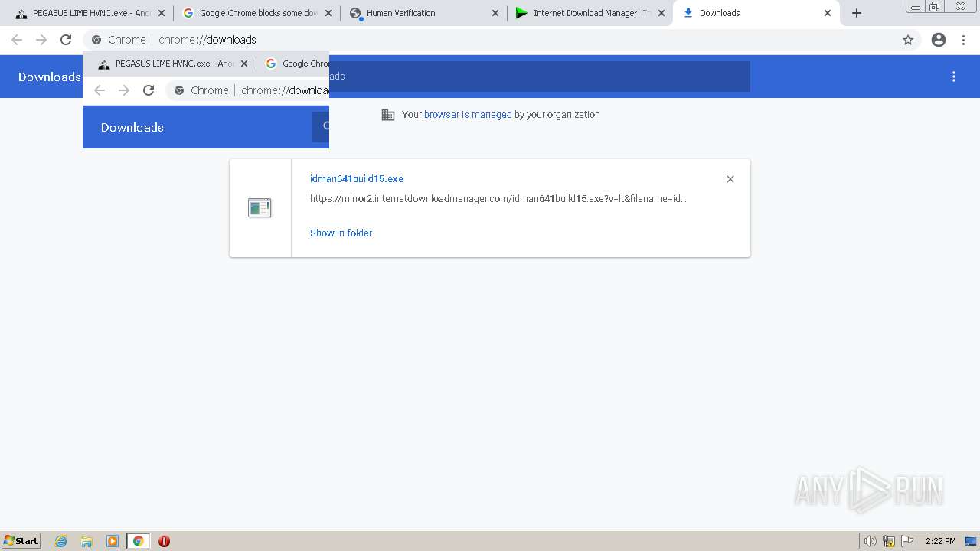Open idman641build15.exe download file link
The image size is (980, 551).
point(357,179)
